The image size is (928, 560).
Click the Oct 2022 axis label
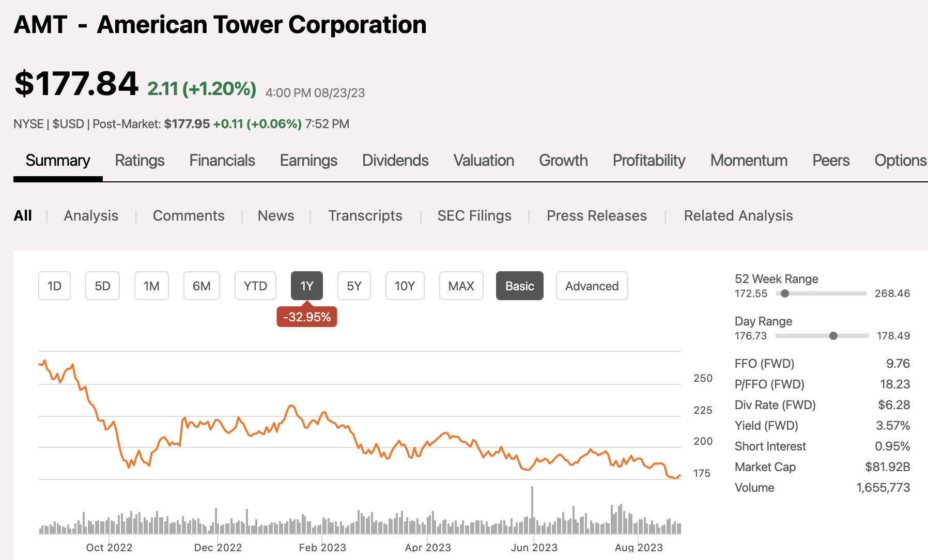[x=109, y=548]
